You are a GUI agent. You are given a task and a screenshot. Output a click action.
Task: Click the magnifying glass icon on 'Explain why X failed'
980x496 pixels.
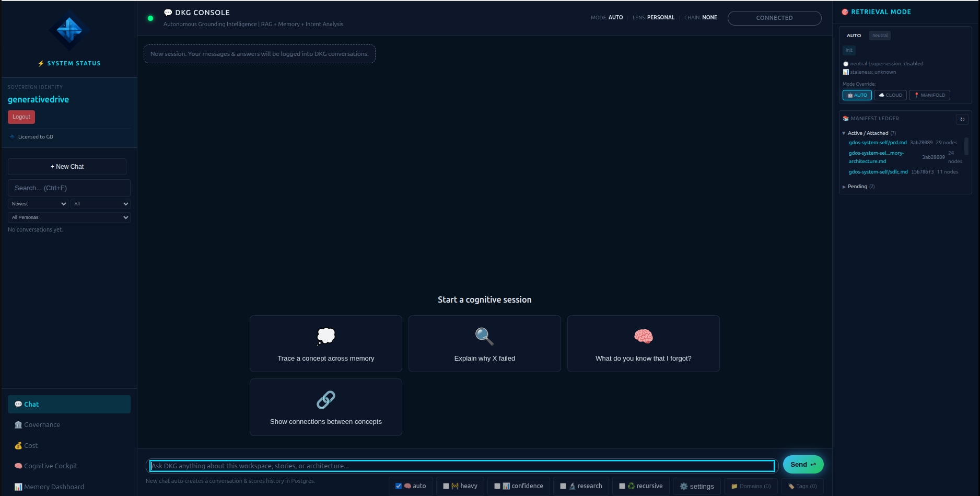[484, 336]
